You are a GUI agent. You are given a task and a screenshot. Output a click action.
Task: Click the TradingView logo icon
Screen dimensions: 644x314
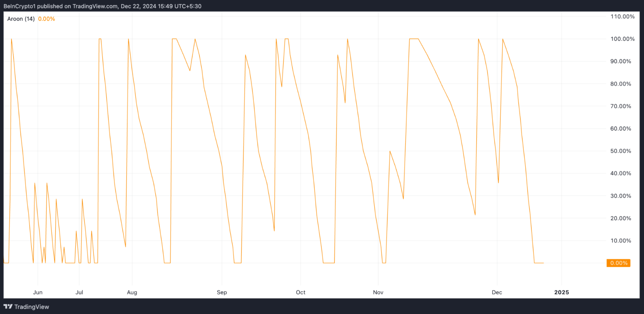[x=8, y=306]
